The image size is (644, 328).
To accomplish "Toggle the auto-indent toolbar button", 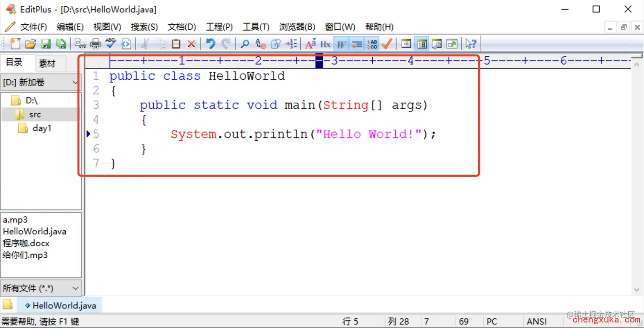I will pyautogui.click(x=356, y=43).
